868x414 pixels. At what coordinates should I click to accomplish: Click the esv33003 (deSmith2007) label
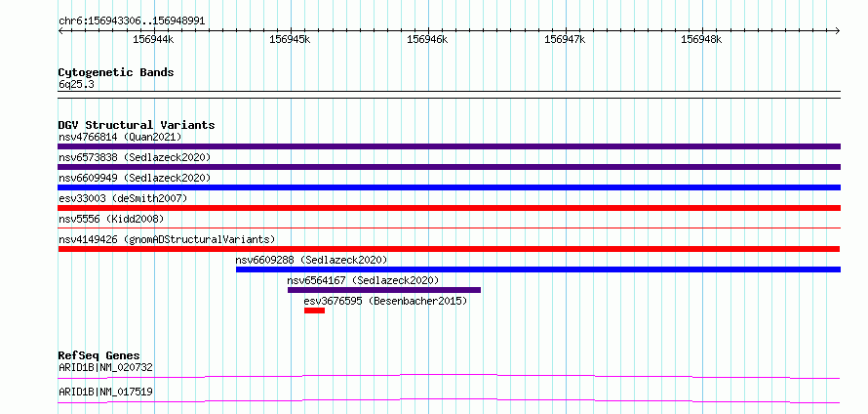click(123, 198)
